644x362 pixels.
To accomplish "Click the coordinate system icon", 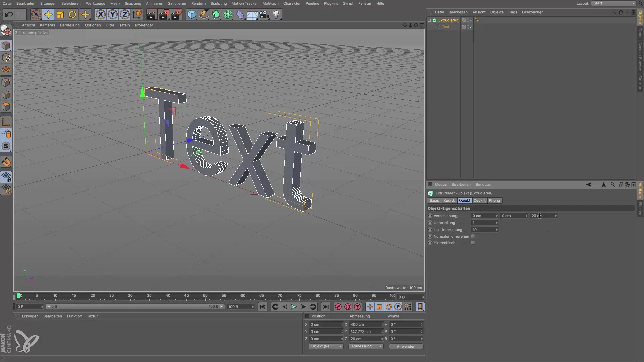I will [x=137, y=15].
